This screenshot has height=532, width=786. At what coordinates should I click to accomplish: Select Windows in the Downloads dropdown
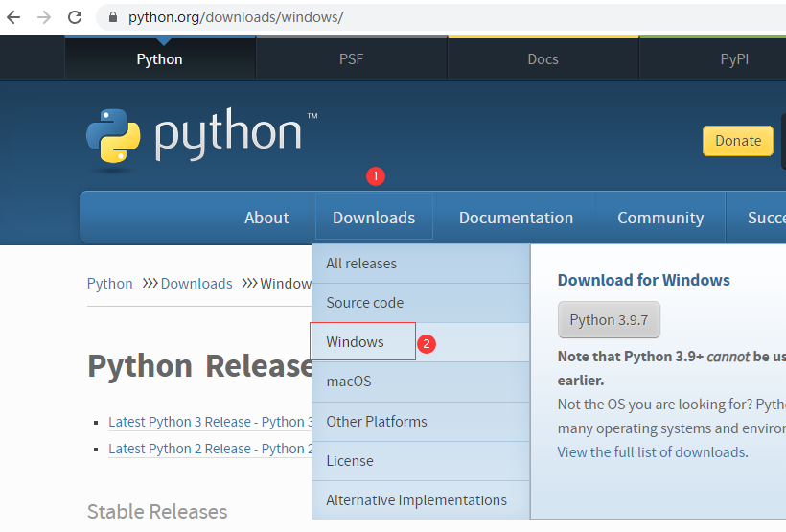[421, 342]
